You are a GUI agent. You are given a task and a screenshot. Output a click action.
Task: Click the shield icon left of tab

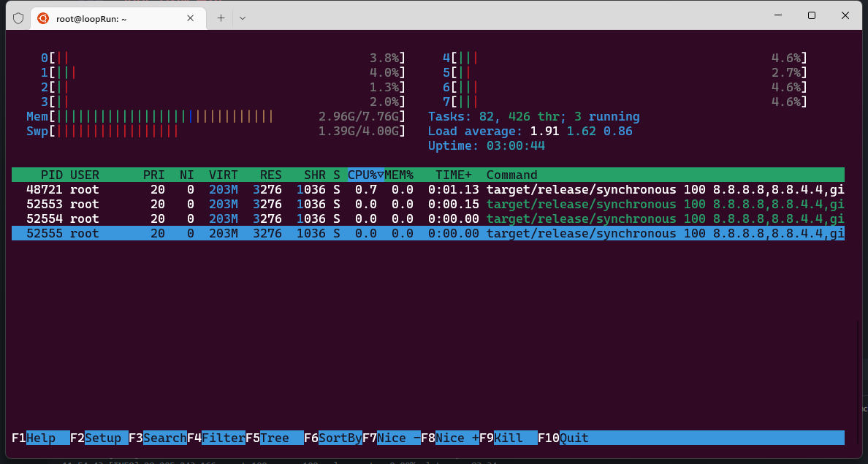(x=18, y=18)
